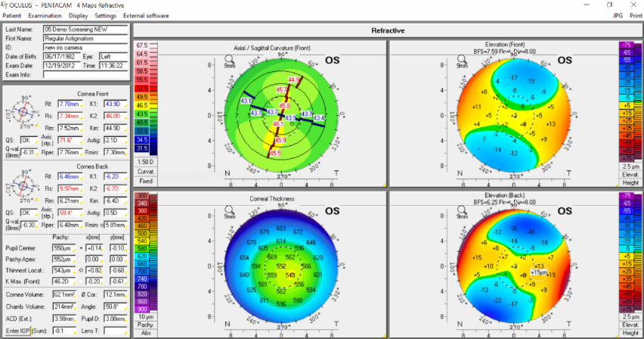Click the -40 value on Elevation (Back) map
The image size is (644, 339).
[x=531, y=232]
